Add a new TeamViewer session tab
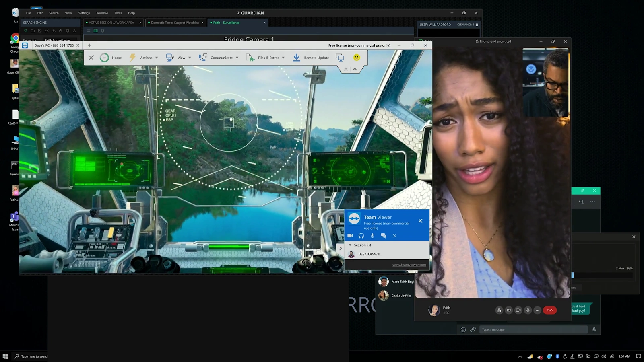The width and height of the screenshot is (644, 362). [x=90, y=45]
